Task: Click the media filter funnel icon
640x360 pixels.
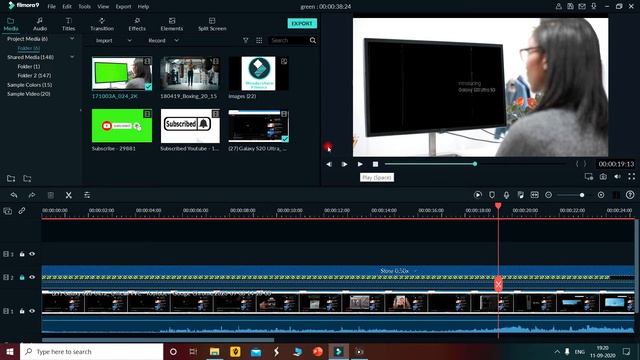Action: [245, 40]
